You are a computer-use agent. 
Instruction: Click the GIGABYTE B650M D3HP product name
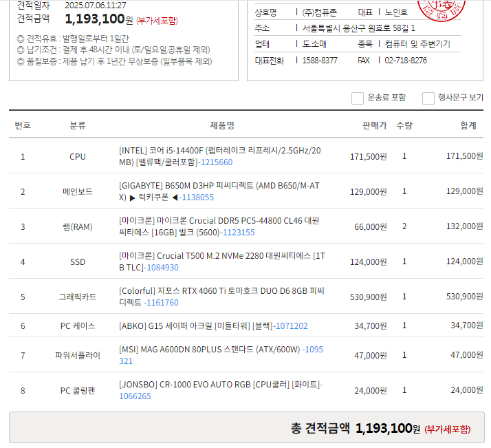(x=219, y=191)
